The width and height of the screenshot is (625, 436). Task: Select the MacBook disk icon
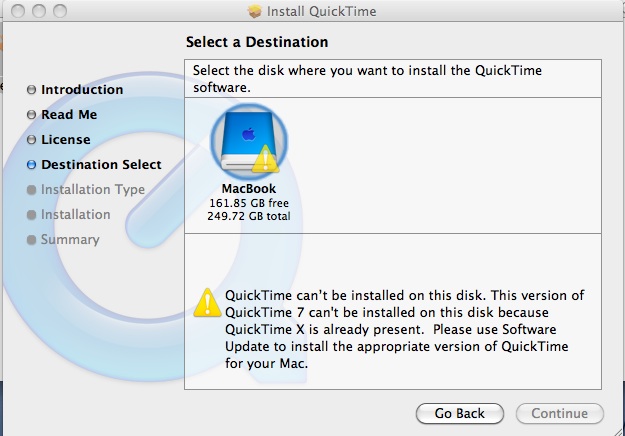coord(249,142)
